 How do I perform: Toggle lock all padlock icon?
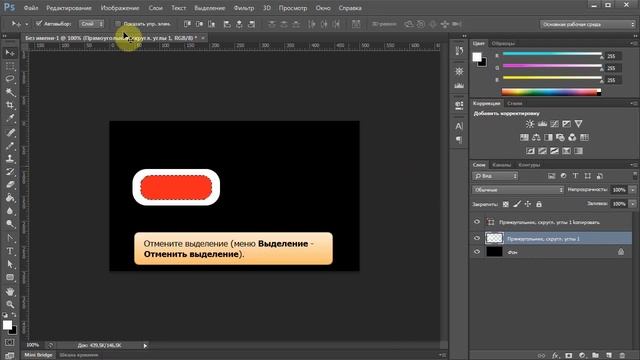tap(539, 204)
